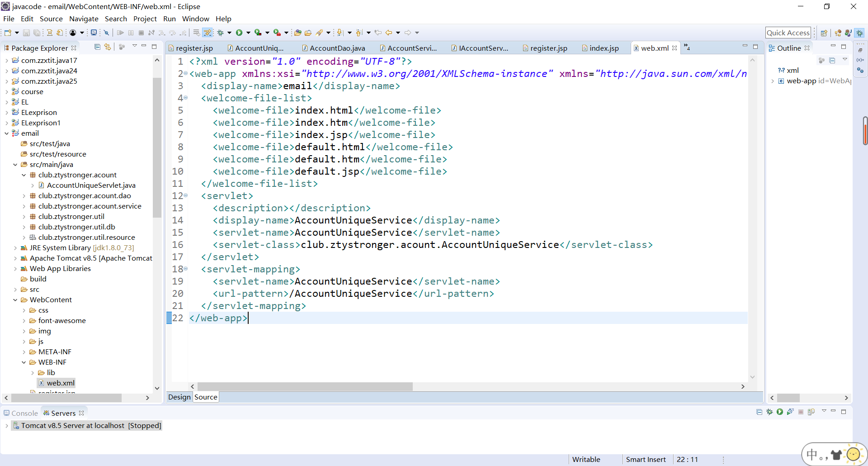Screen dimensions: 868x466
Task: Open the Window menu
Action: pos(196,19)
